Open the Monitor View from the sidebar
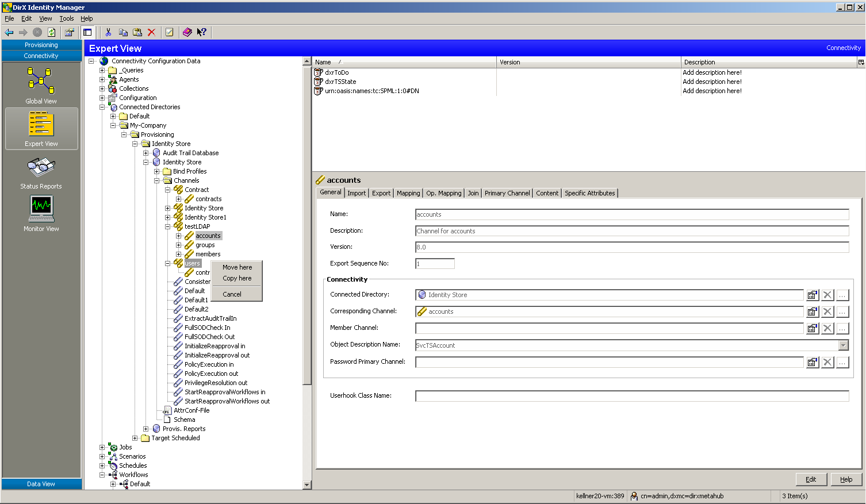Image resolution: width=866 pixels, height=504 pixels. [41, 214]
